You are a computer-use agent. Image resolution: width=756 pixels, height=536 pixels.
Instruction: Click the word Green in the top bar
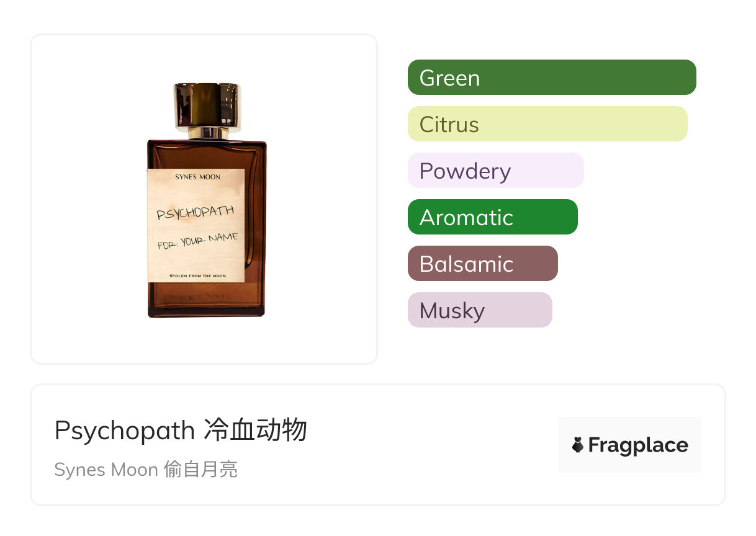pos(449,78)
